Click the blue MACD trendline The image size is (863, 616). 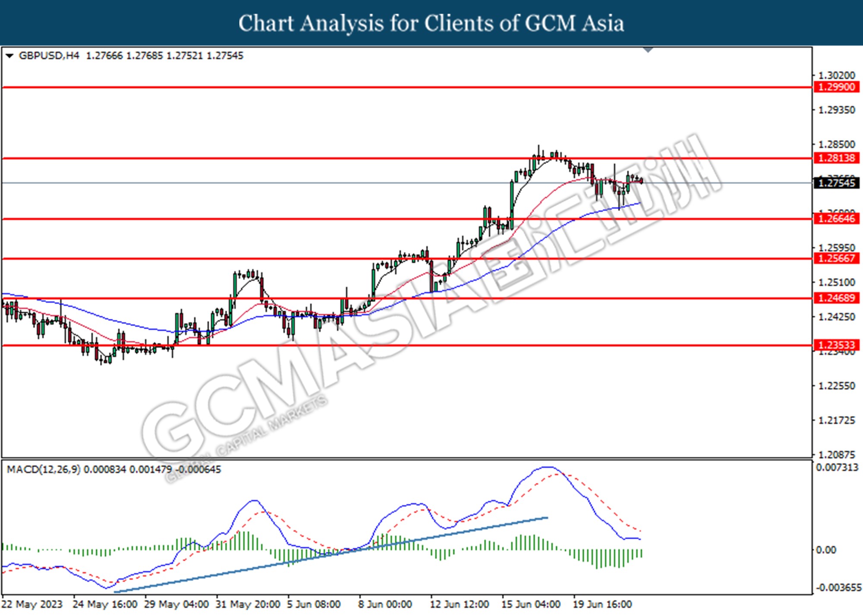click(331, 555)
